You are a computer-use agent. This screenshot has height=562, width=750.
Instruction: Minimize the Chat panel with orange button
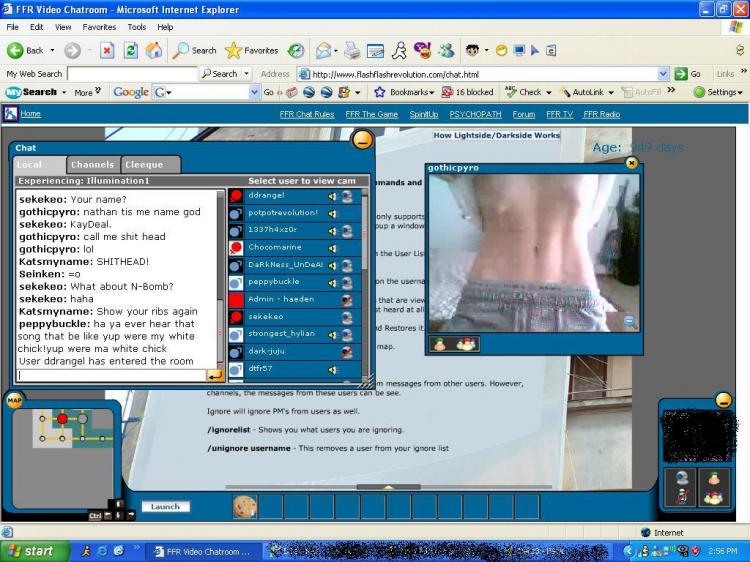pyautogui.click(x=362, y=139)
